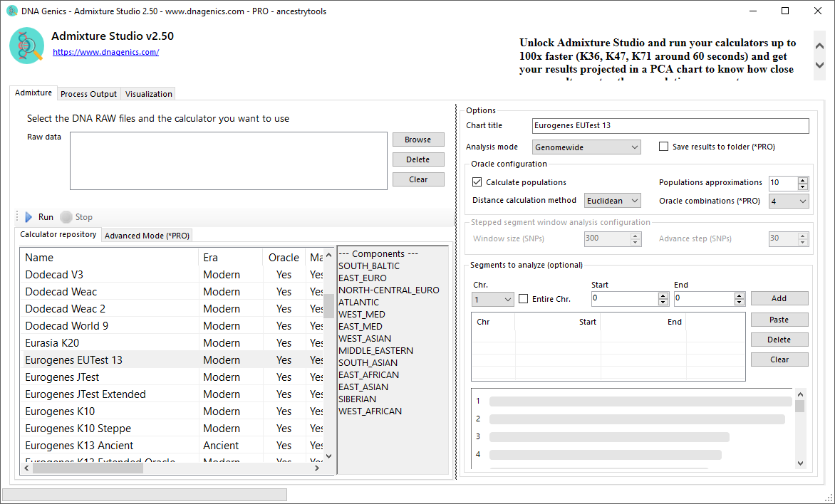This screenshot has height=504, width=835.
Task: Click Add segment button
Action: point(779,298)
